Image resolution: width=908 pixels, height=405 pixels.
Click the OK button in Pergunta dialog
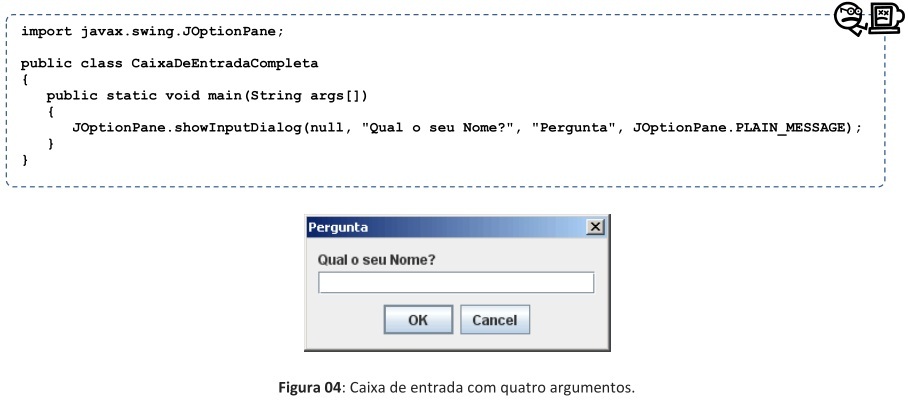418,320
